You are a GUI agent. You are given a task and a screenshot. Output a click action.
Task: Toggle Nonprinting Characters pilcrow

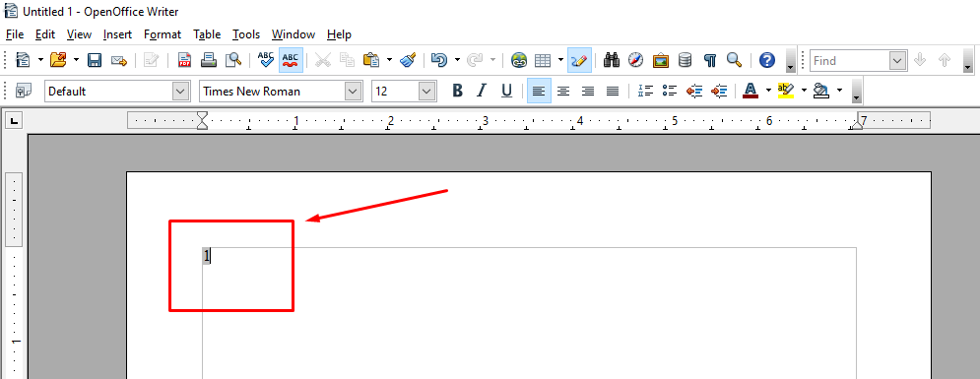coord(709,60)
